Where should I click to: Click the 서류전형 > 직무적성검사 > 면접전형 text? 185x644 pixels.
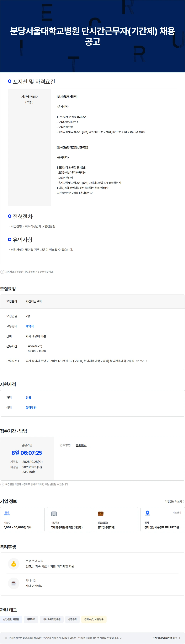point(33,226)
